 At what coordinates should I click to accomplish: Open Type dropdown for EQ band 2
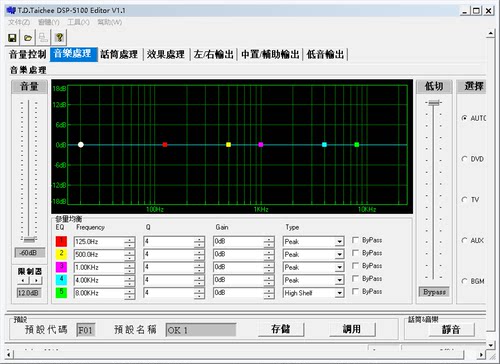[x=339, y=255]
